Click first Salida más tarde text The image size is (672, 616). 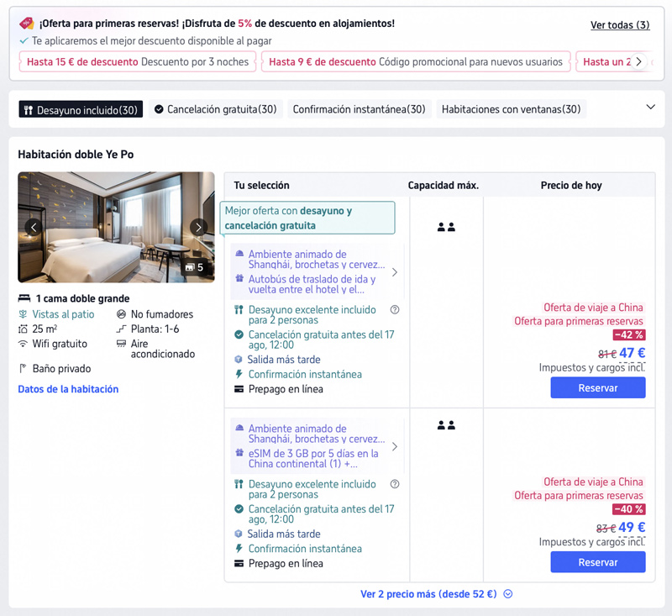[284, 360]
